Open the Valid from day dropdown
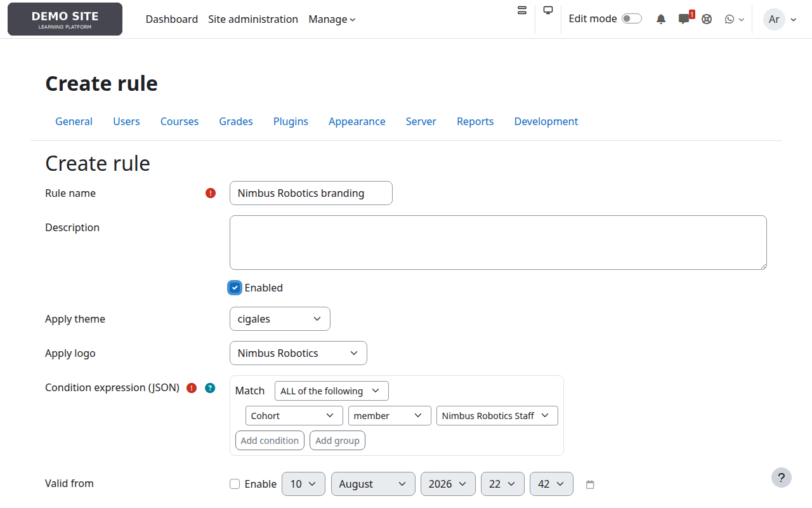Image resolution: width=812 pixels, height=508 pixels. click(303, 484)
